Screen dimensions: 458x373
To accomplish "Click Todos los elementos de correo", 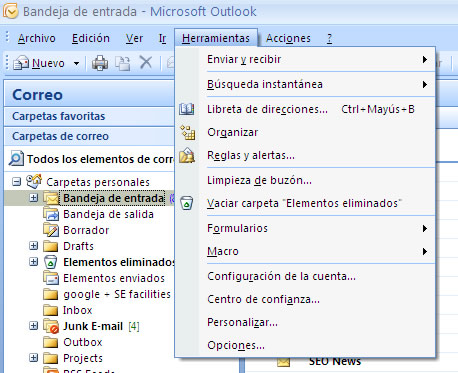I will coord(100,159).
